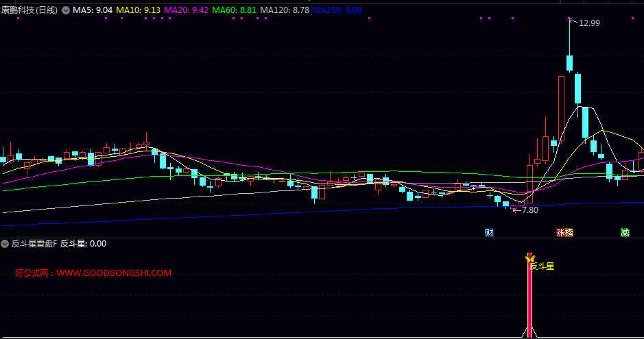644x339 pixels.
Task: Select the MA250: 8.06 label
Action: click(x=337, y=10)
